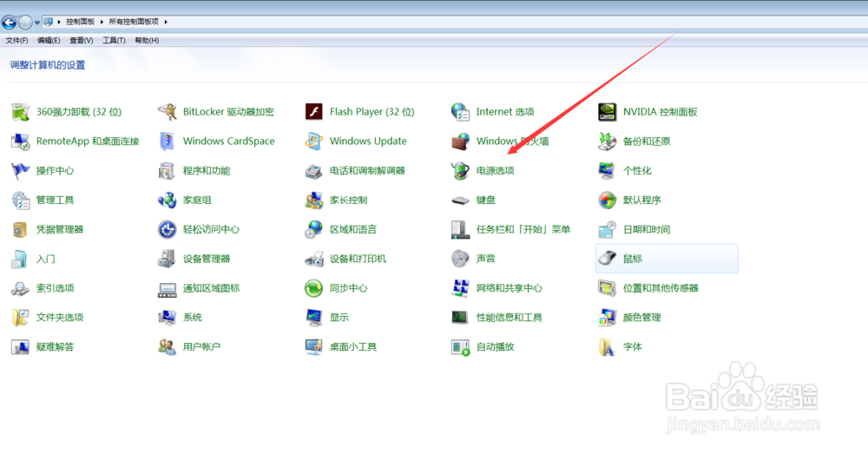Open the 系统 link
Image resolution: width=868 pixels, height=454 pixels.
click(x=193, y=317)
